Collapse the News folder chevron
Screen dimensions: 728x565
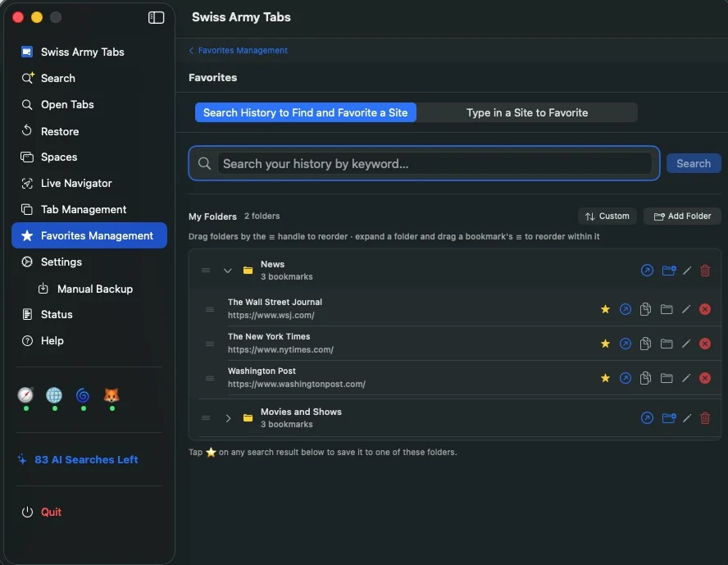coord(228,270)
